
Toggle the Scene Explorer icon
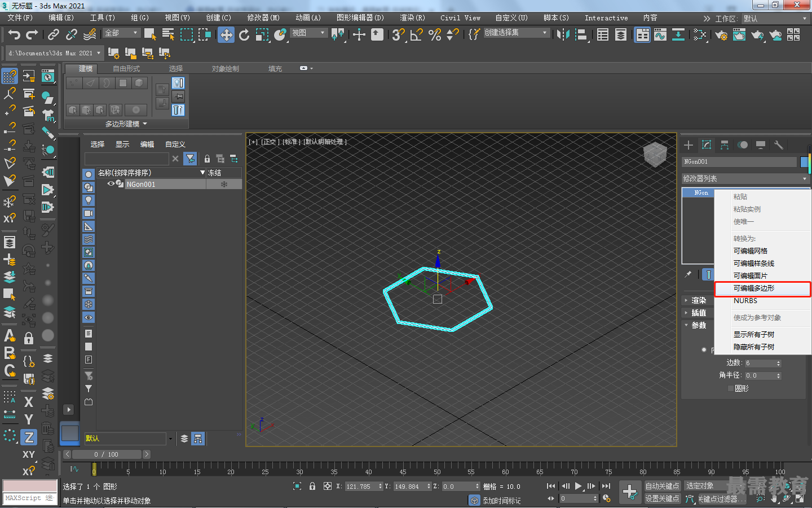[x=603, y=35]
